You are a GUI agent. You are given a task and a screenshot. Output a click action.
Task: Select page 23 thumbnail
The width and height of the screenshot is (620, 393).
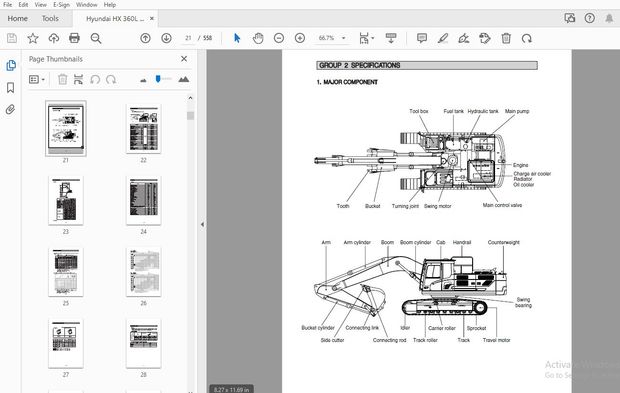(x=66, y=200)
